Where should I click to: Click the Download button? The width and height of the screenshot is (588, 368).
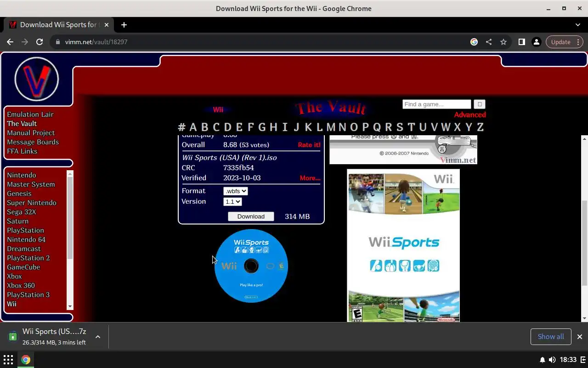click(x=251, y=216)
